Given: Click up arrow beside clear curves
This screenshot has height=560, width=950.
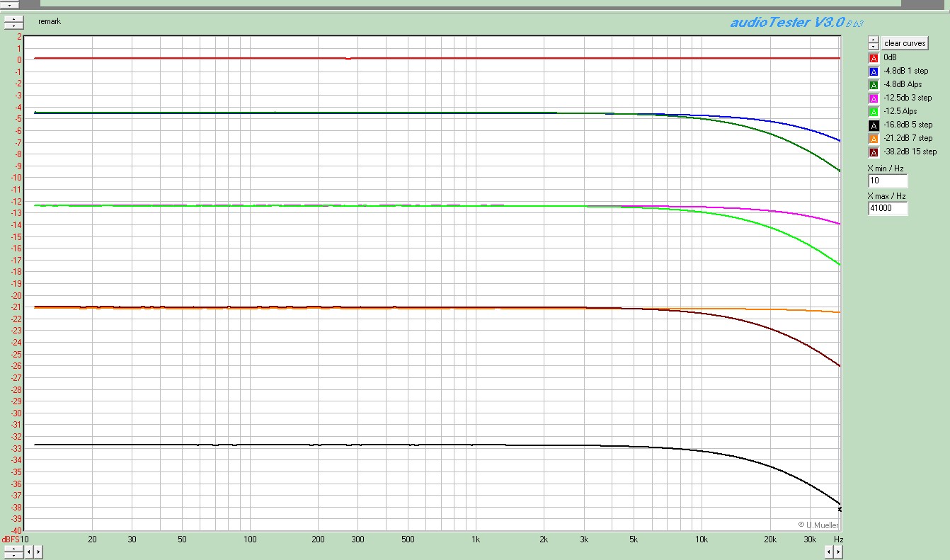Looking at the screenshot, I should [x=874, y=40].
